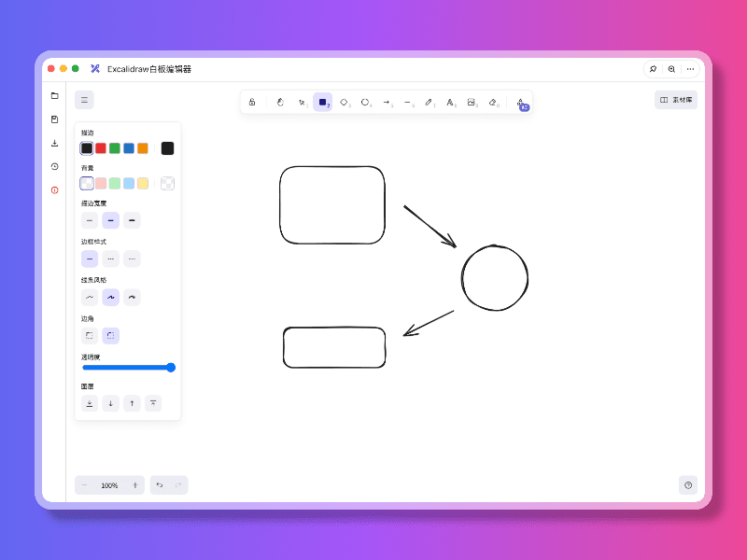Choose orange stroke color swatch
The height and width of the screenshot is (560, 747).
pyautogui.click(x=143, y=148)
